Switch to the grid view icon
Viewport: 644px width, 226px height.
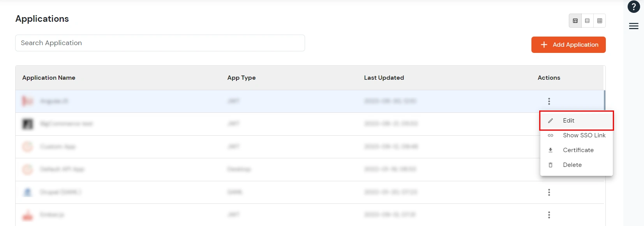pyautogui.click(x=600, y=21)
